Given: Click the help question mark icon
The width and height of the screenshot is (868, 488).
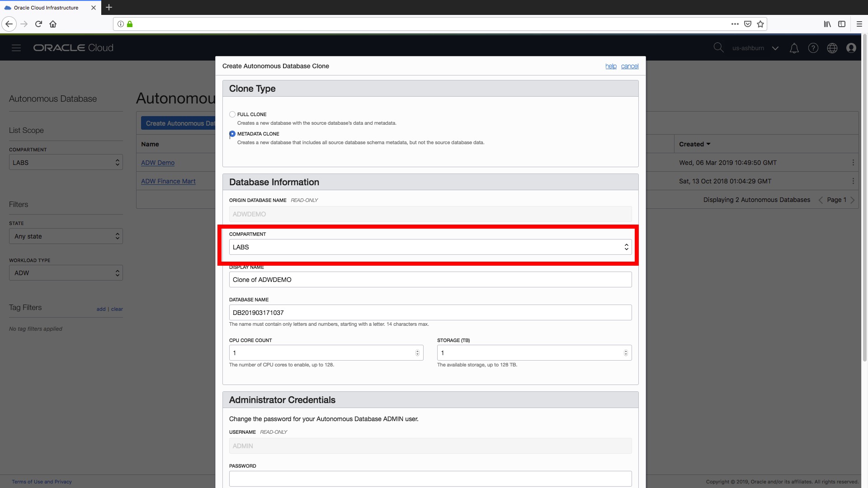Looking at the screenshot, I should [813, 47].
